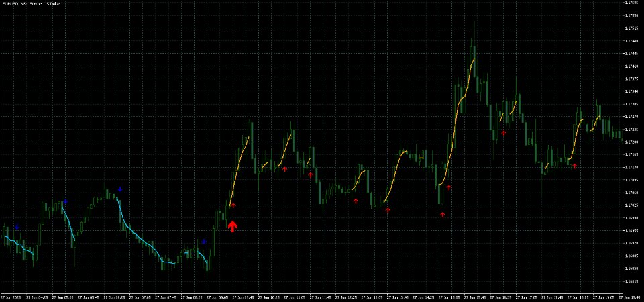This screenshot has width=644, height=302.
Task: Click the blue down arrow at the 06:25 price peak
Action: tap(120, 189)
